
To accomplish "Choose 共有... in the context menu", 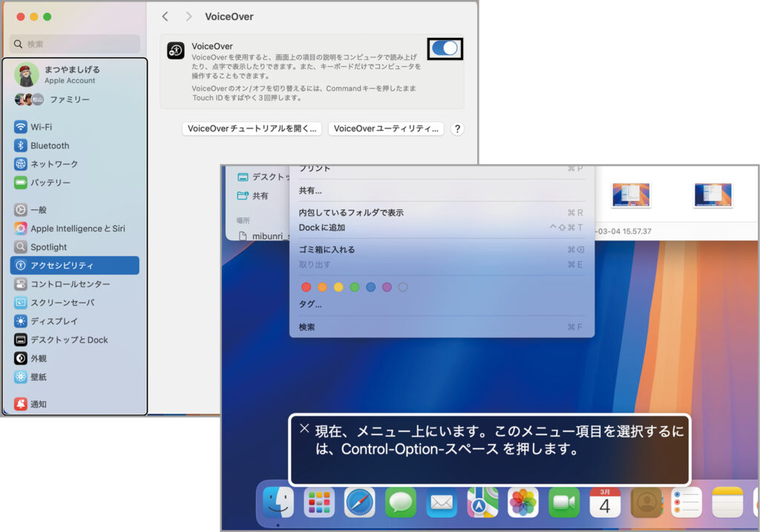I will (442, 191).
